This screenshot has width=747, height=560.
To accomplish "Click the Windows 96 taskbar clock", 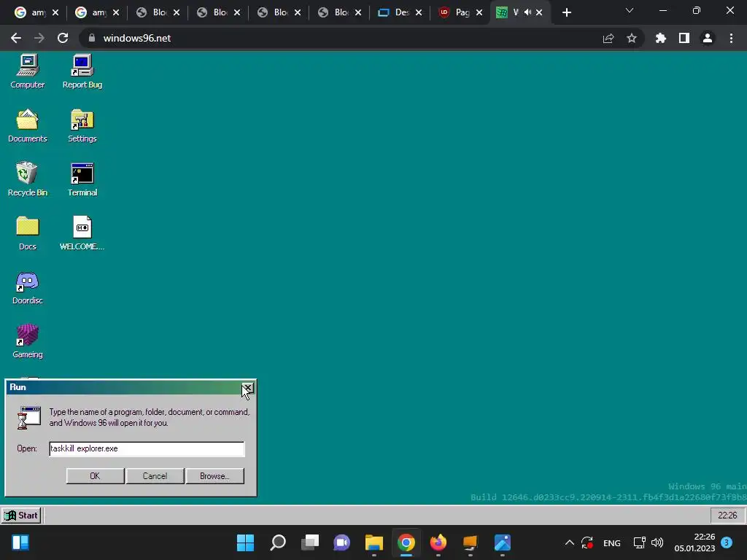I will 727,516.
